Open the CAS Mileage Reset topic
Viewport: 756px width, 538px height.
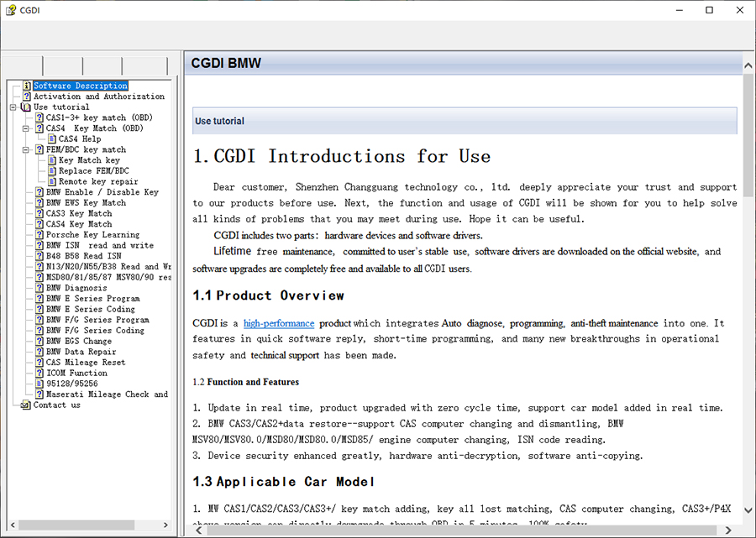pyautogui.click(x=85, y=363)
